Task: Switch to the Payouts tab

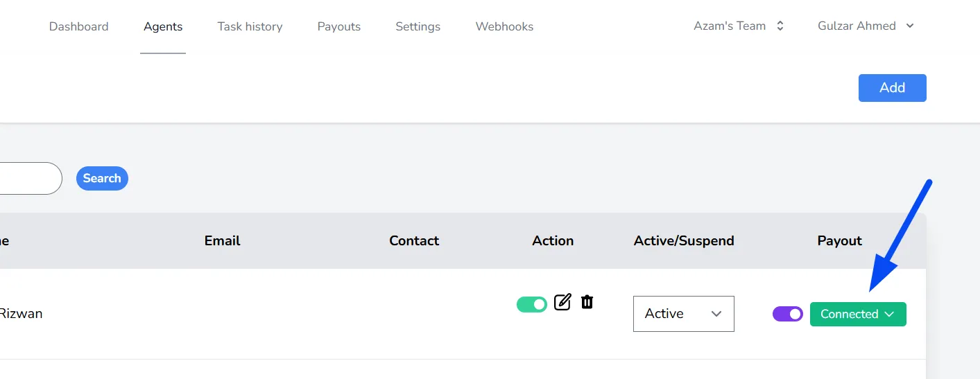Action: point(339,27)
